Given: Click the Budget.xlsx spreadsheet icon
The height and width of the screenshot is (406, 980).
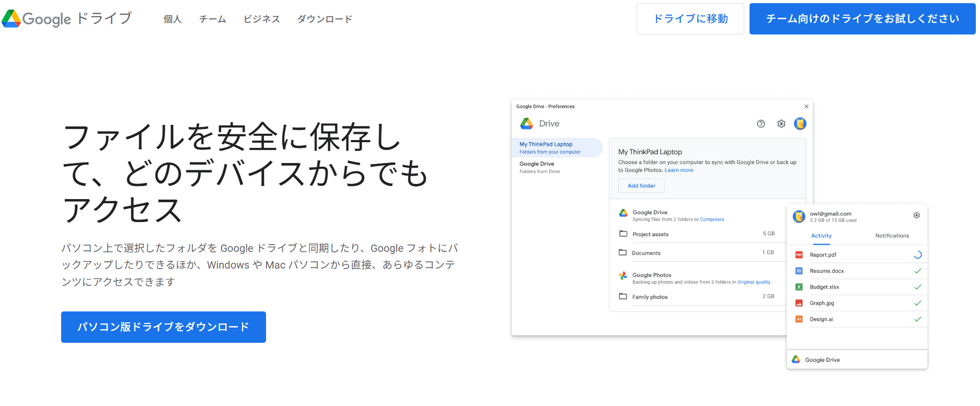Looking at the screenshot, I should [799, 287].
